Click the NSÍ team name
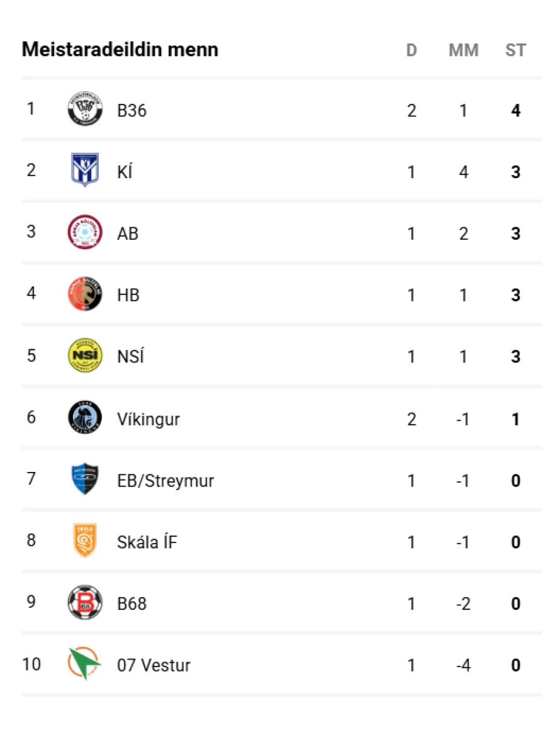The image size is (560, 735). click(130, 357)
